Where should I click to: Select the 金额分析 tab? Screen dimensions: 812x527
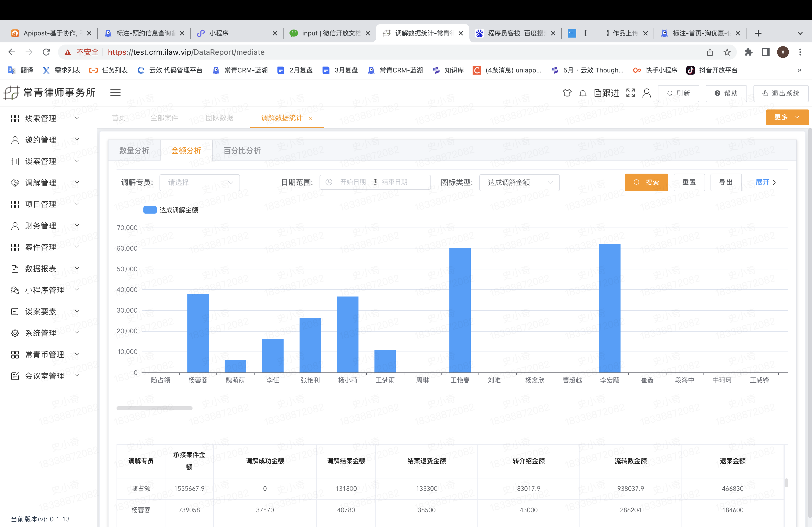pyautogui.click(x=186, y=150)
